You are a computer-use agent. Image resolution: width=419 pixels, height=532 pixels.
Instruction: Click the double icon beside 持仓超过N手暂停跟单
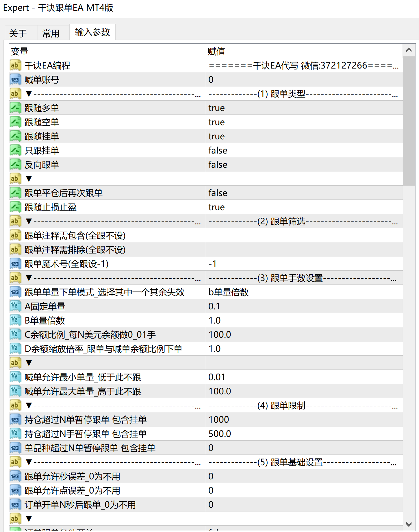tap(15, 434)
